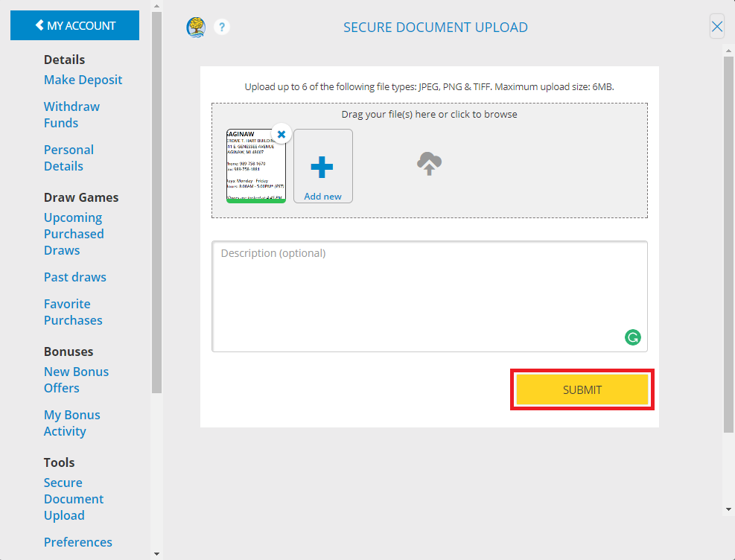Open My Bonus Activity
Image resolution: width=735 pixels, height=560 pixels.
pyautogui.click(x=71, y=422)
